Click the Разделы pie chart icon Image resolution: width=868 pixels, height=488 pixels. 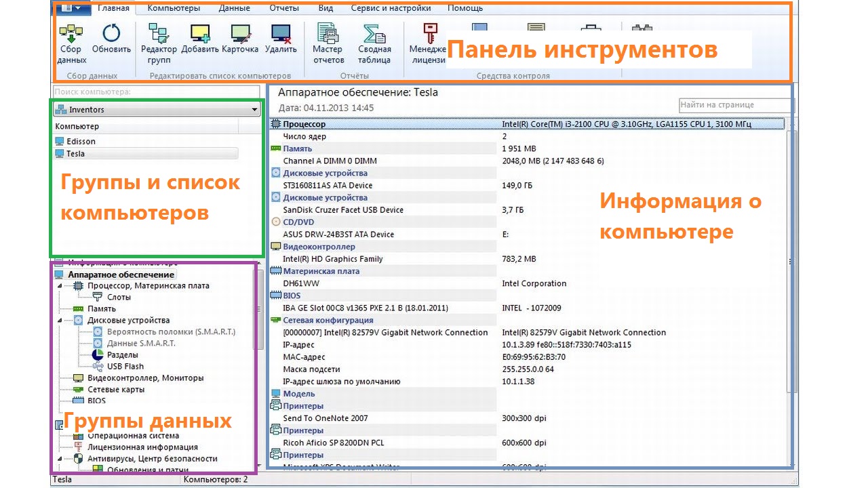[x=97, y=354]
